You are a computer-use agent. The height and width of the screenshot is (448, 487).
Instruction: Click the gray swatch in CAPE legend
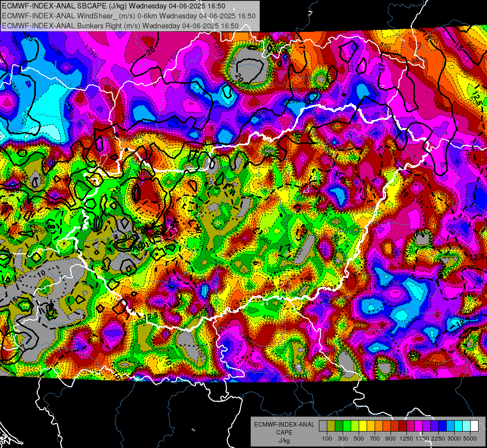[x=323, y=426]
